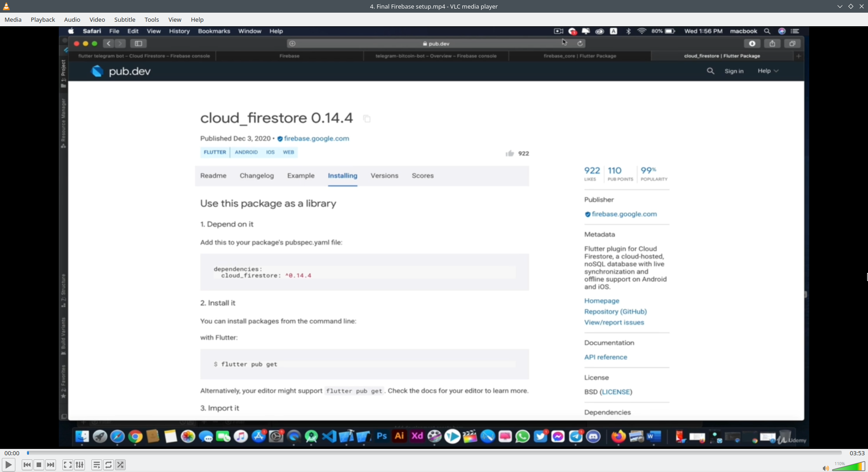Click the elapsed time 00:00 label
The width and height of the screenshot is (868, 472).
point(12,453)
